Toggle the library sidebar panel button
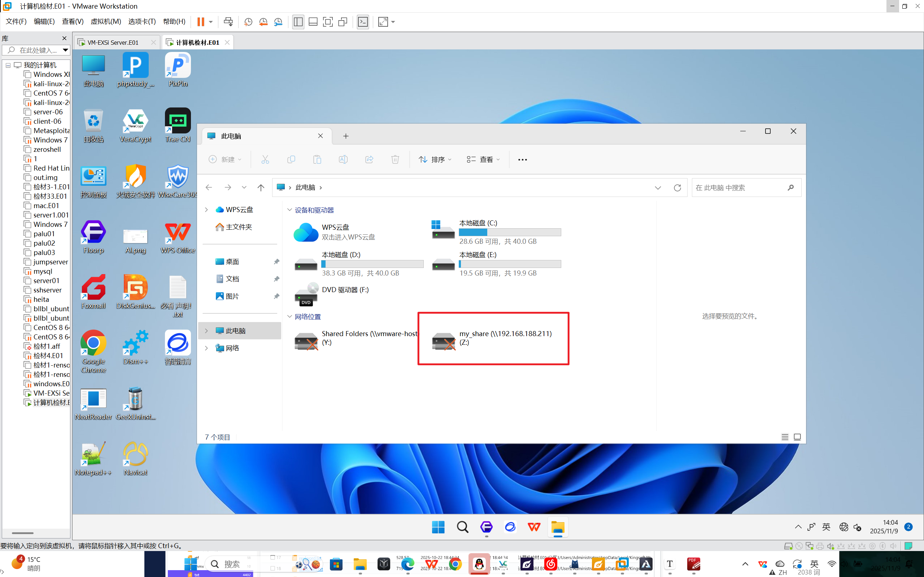 (298, 22)
